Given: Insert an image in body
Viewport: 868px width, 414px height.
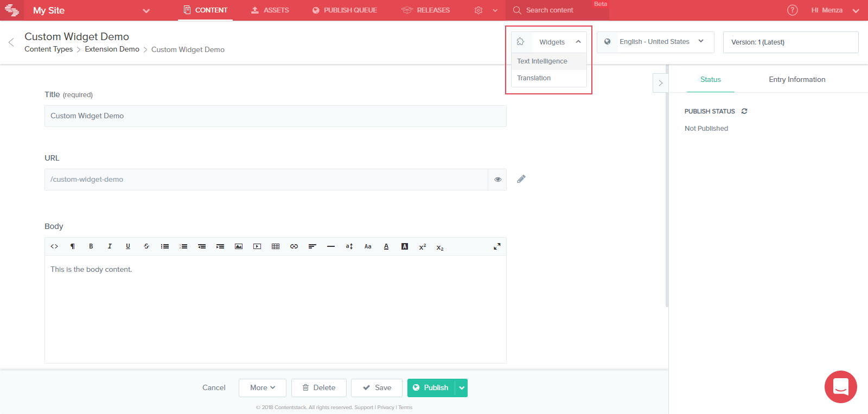Looking at the screenshot, I should [x=239, y=246].
